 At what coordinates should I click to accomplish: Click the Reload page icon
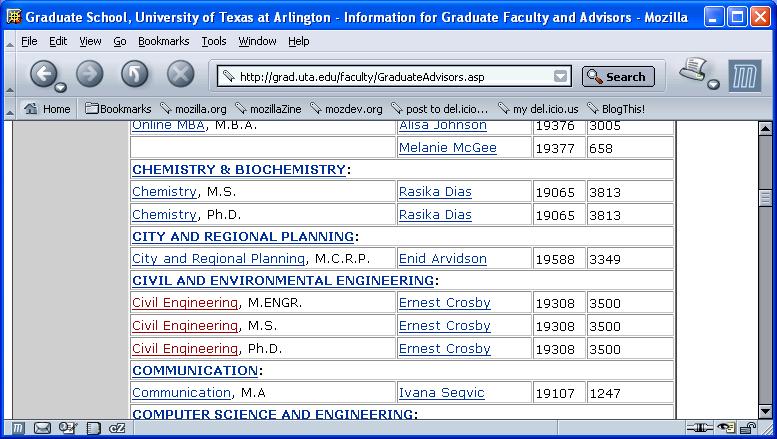coord(135,74)
